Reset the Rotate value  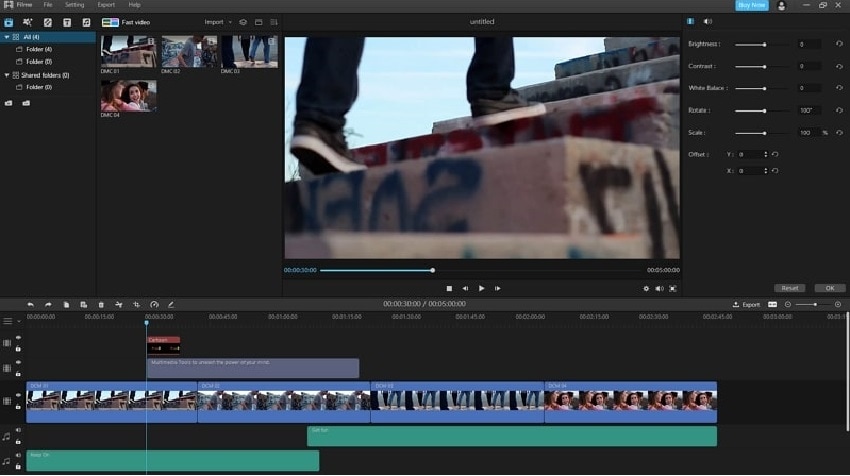point(839,110)
